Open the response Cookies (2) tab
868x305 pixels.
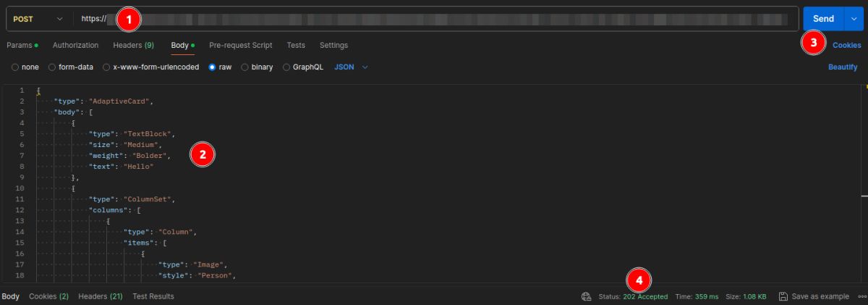[48, 296]
